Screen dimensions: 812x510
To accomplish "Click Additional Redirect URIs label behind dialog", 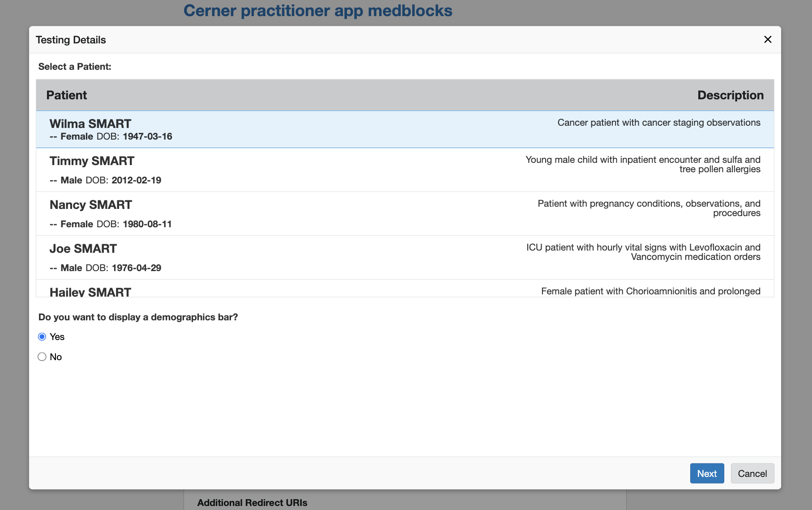I will click(x=252, y=503).
